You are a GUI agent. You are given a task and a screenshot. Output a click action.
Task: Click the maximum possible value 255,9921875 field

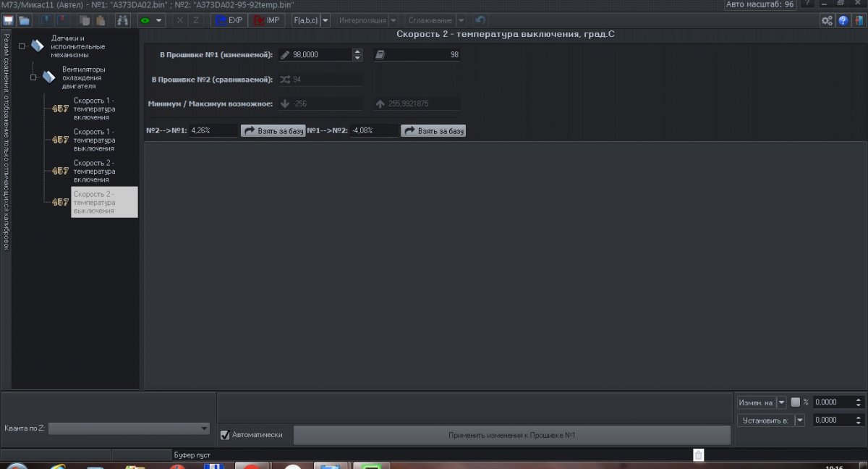tap(417, 104)
